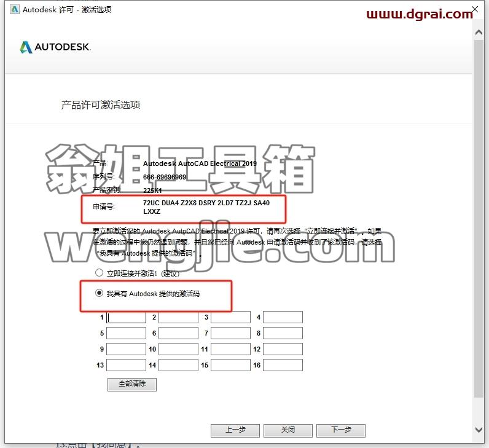The width and height of the screenshot is (489, 448).
Task: Click product name Autodesk AutoCAD Electrical 2019
Action: point(200,163)
